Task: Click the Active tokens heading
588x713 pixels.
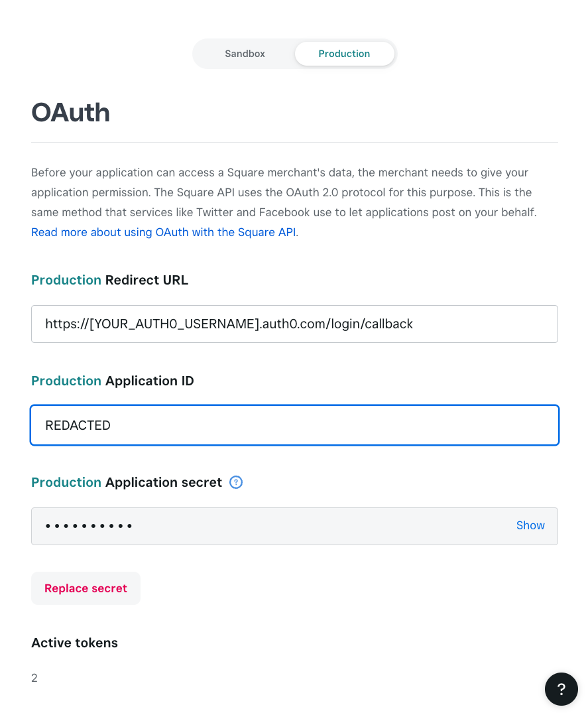Action: point(74,643)
